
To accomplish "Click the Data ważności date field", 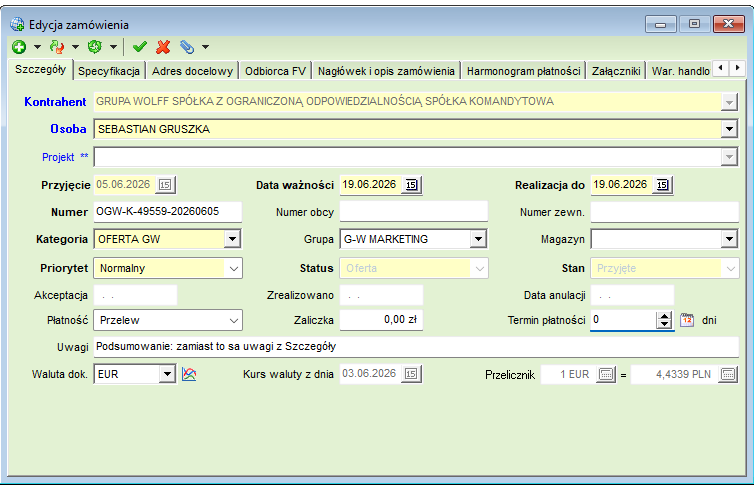I will point(371,185).
